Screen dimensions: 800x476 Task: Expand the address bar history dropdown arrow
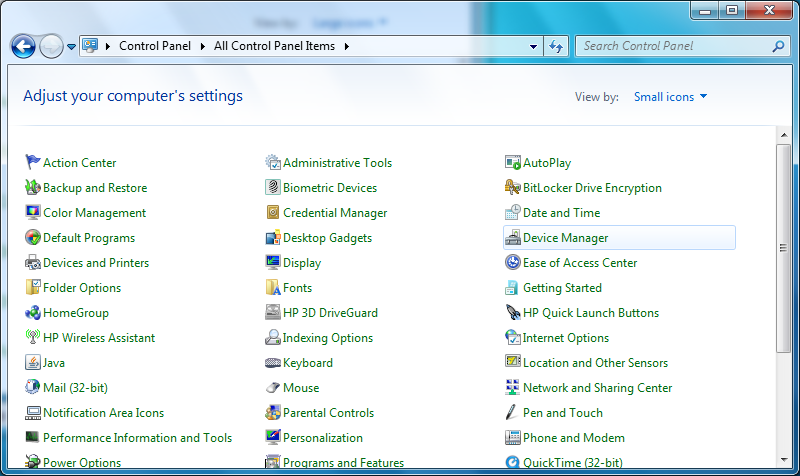[x=533, y=46]
